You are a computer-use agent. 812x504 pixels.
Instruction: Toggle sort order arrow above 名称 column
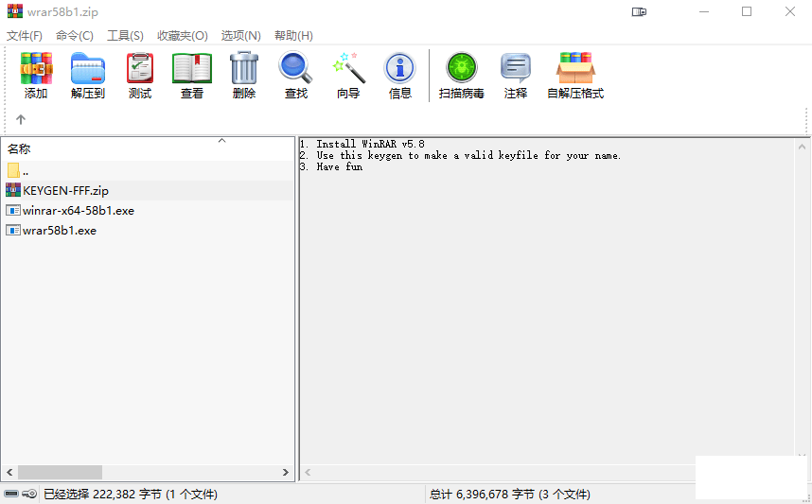[x=222, y=141]
